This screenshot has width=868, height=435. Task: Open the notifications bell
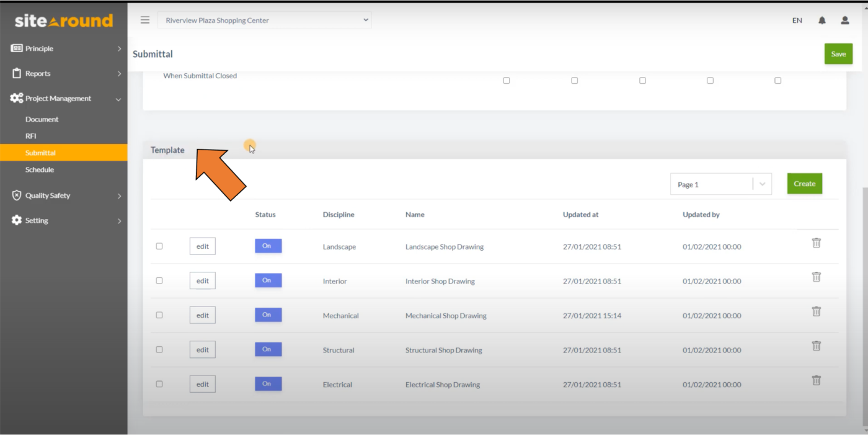[822, 20]
